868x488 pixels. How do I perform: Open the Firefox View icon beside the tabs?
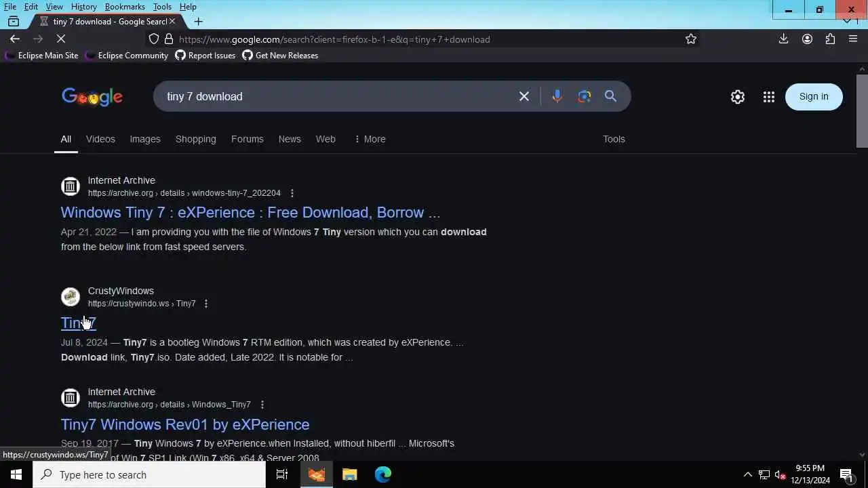(13, 22)
